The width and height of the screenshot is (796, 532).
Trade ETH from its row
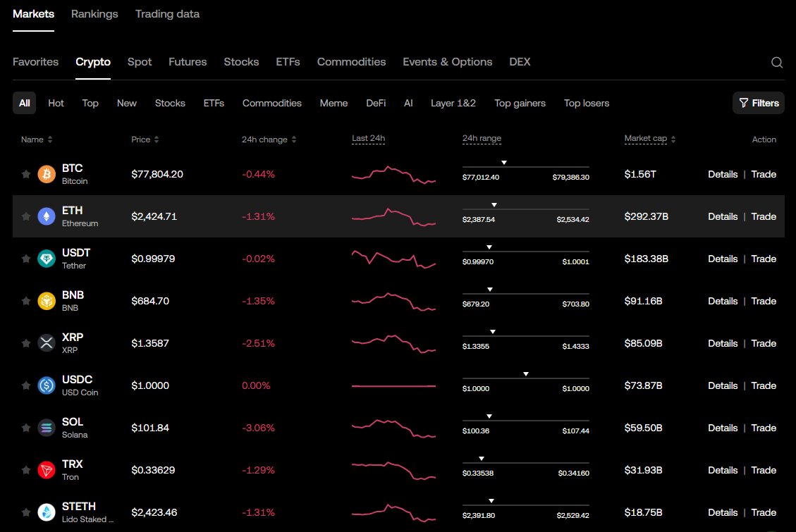pos(764,216)
